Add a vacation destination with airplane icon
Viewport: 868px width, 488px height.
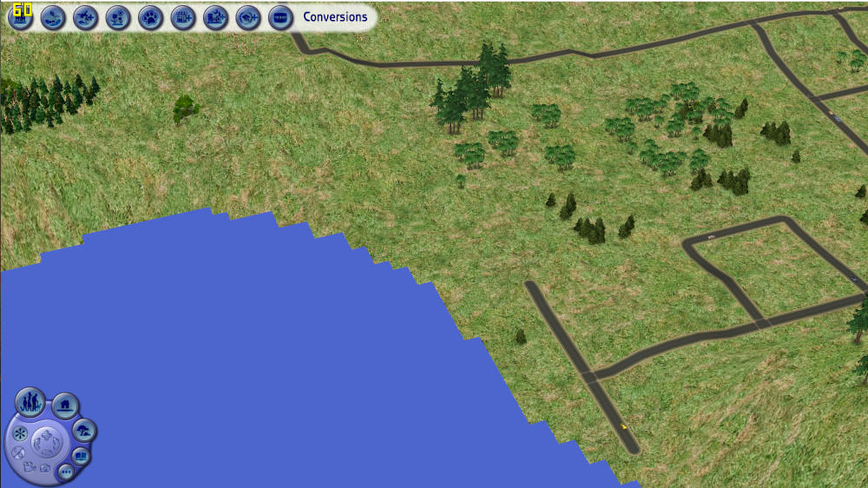coord(85,17)
